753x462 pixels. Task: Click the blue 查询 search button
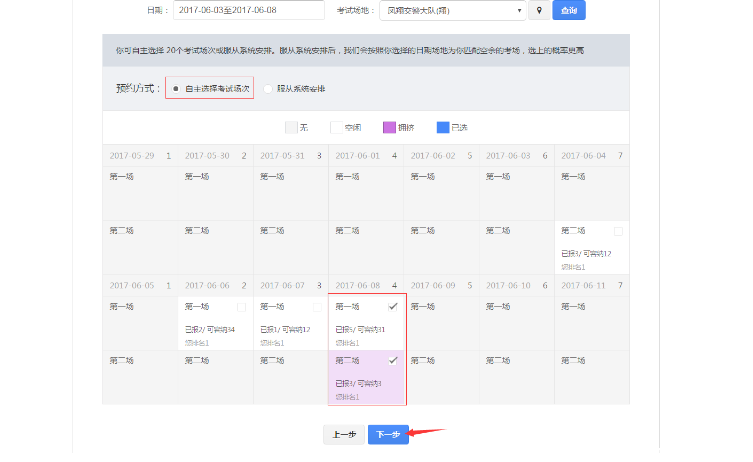point(569,10)
